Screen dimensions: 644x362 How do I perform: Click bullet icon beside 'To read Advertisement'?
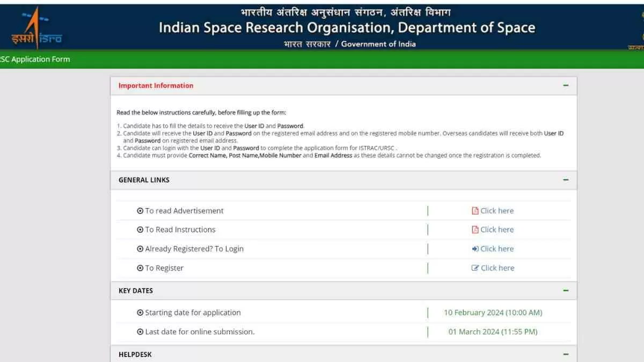pos(140,211)
